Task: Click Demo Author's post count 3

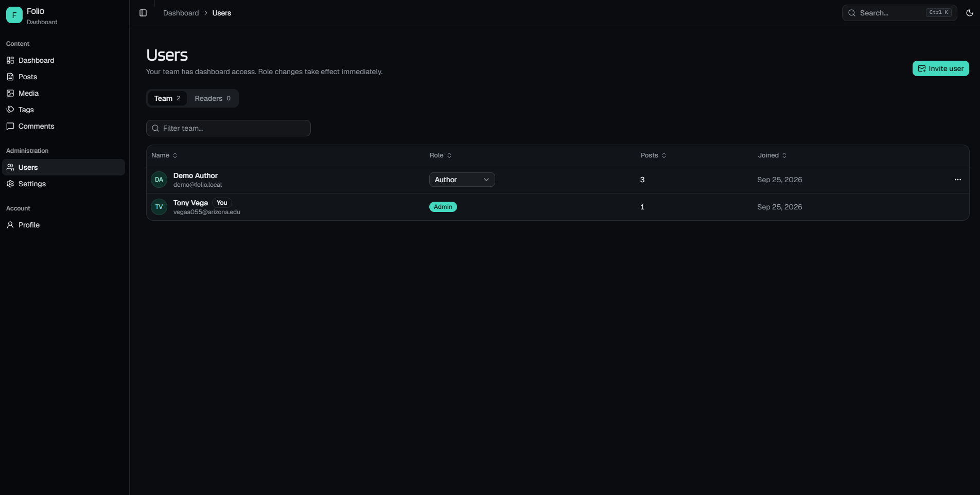Action: point(642,180)
